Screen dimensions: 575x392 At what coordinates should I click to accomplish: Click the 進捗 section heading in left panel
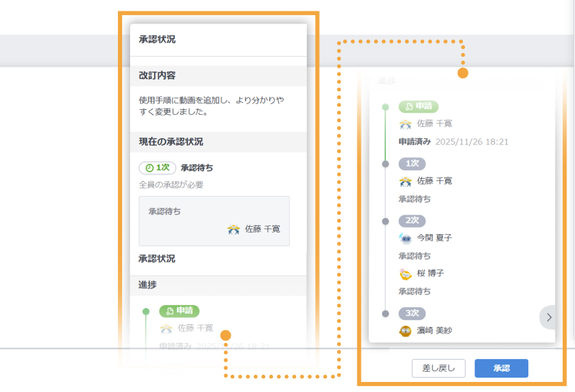click(147, 284)
